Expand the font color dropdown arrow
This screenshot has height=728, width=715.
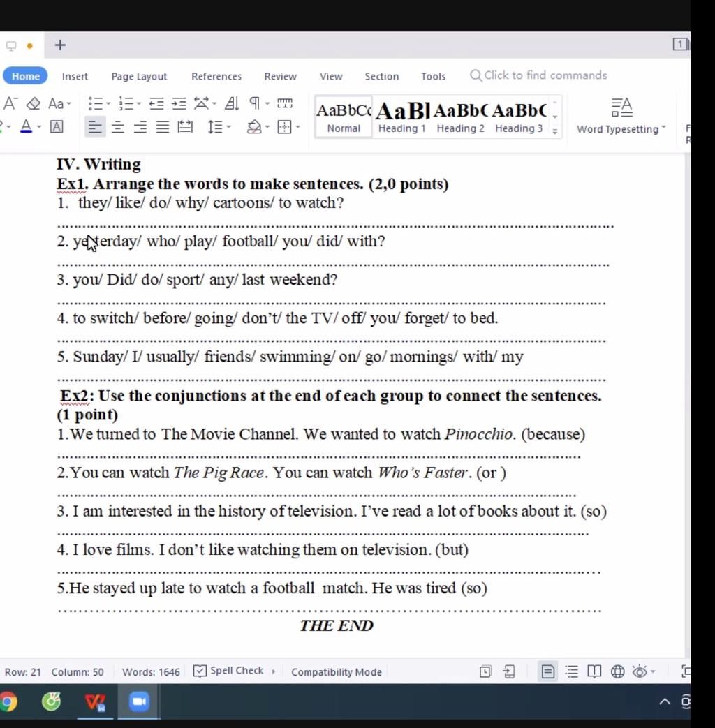click(x=39, y=127)
